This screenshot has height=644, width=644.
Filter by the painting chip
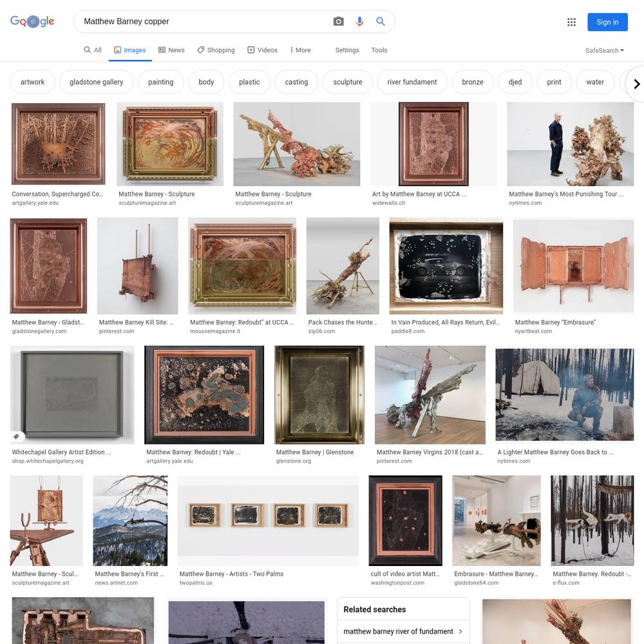pyautogui.click(x=160, y=82)
